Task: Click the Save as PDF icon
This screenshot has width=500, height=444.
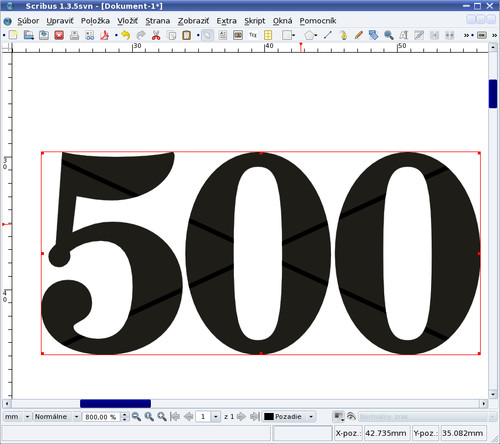Action: click(105, 35)
